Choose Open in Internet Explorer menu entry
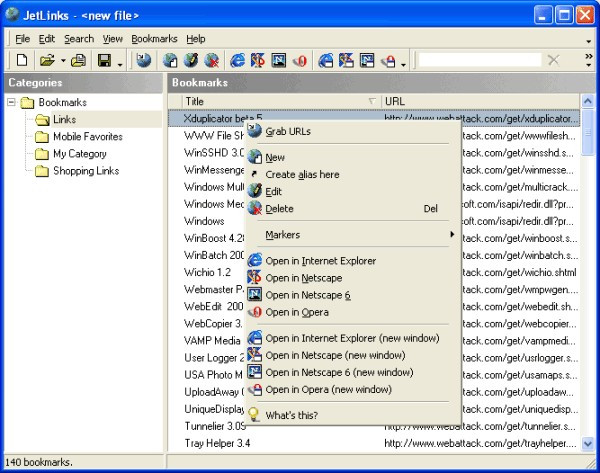 (353, 261)
